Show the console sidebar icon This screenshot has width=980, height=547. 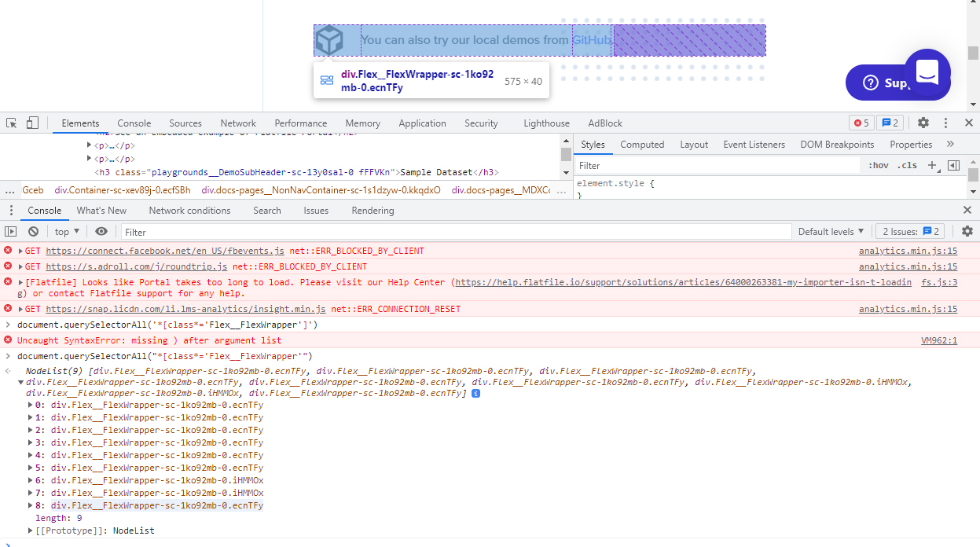[x=10, y=231]
